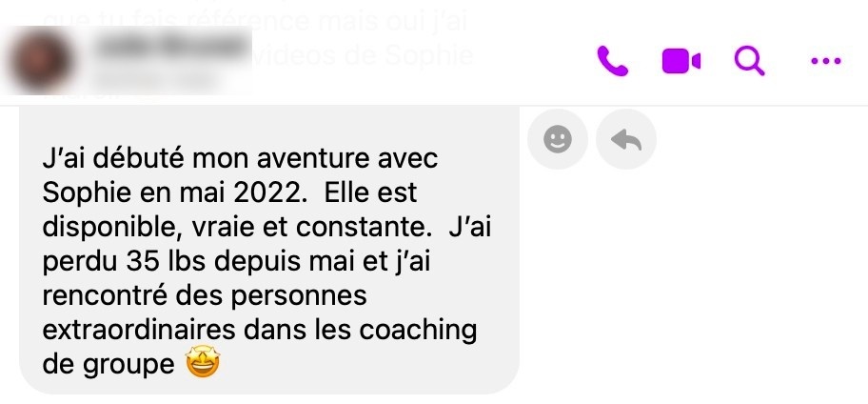Start a video call with the camera icon
Viewport: 868px width, 404px height.
[681, 60]
